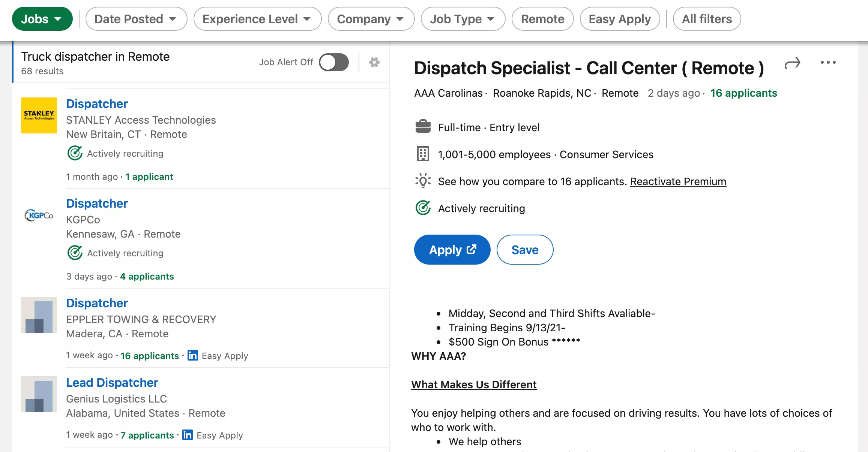The height and width of the screenshot is (452, 868).
Task: Open the Reactivate Premium link
Action: [678, 181]
